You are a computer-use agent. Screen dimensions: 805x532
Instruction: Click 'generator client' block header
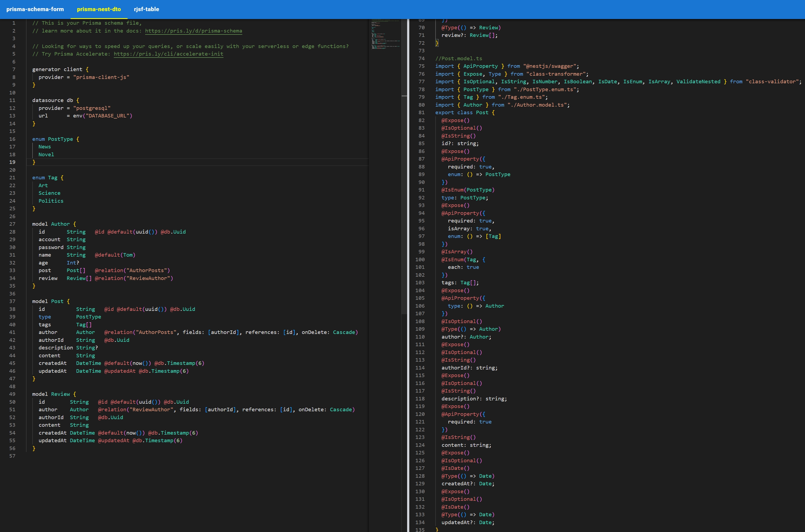(57, 69)
